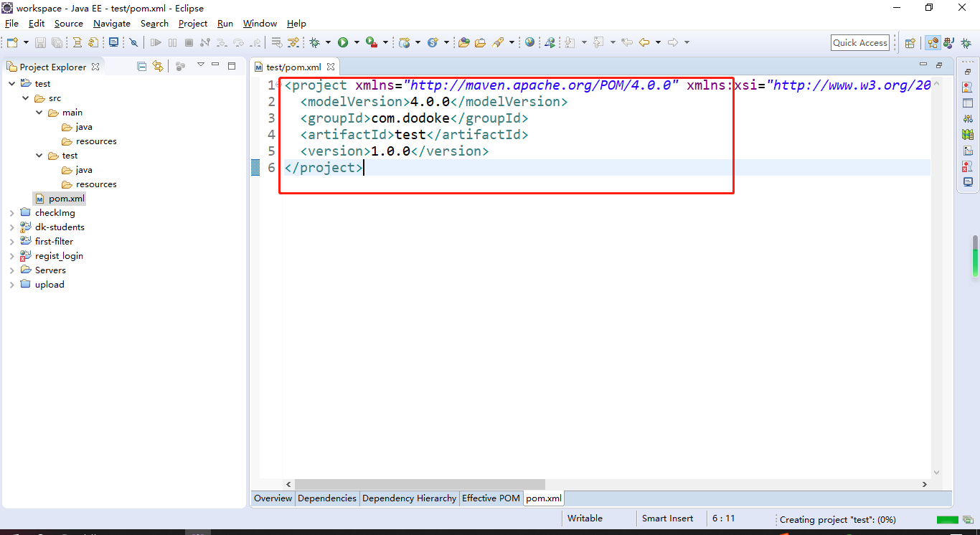Close the test/pom.xml editor tab
The width and height of the screenshot is (980, 535).
point(331,67)
